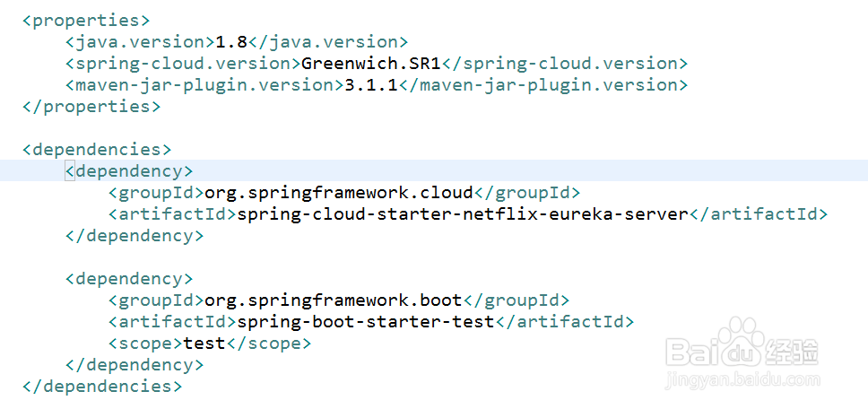Click the opening <scope> tag
Screen dimensions: 868x409
(x=145, y=344)
